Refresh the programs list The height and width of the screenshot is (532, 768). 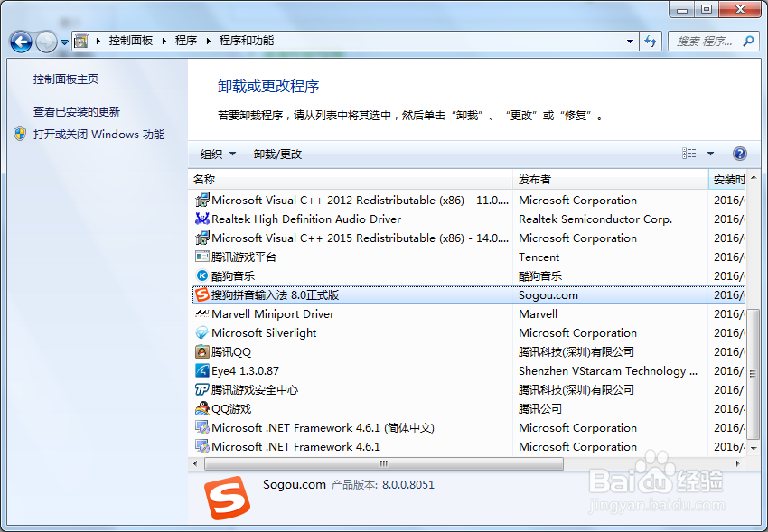(651, 42)
